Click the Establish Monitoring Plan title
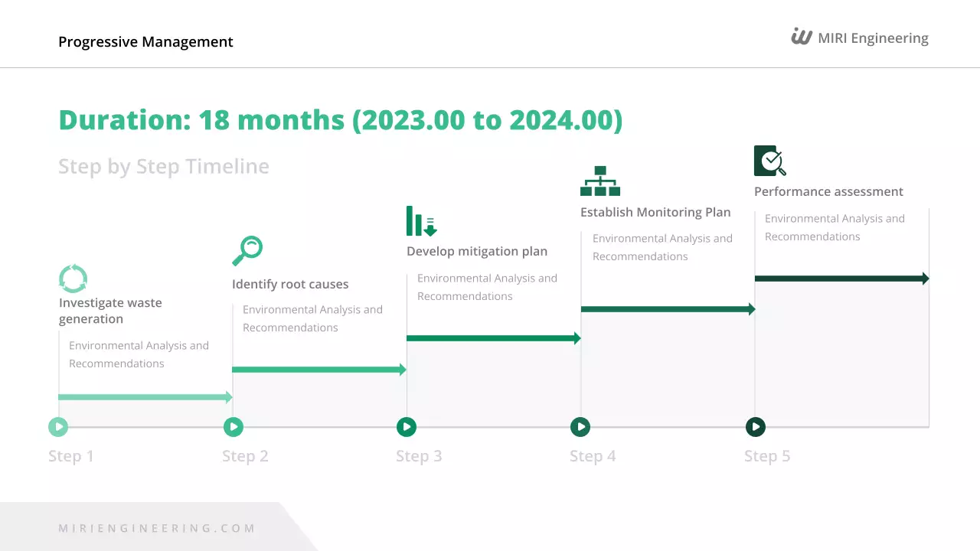The height and width of the screenshot is (551, 980). tap(655, 212)
